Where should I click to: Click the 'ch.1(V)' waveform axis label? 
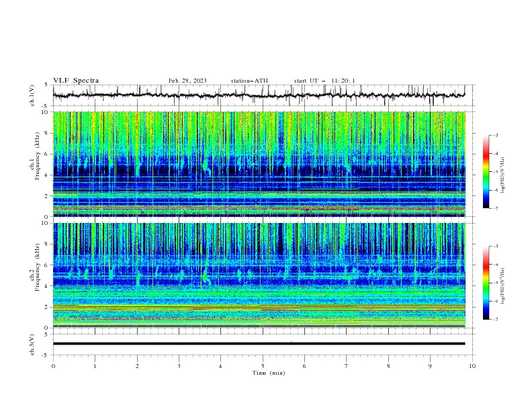(32, 95)
